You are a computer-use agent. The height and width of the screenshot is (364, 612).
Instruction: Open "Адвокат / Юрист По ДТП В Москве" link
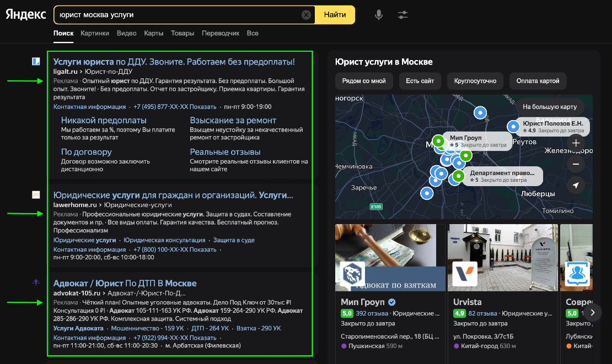pos(125,283)
